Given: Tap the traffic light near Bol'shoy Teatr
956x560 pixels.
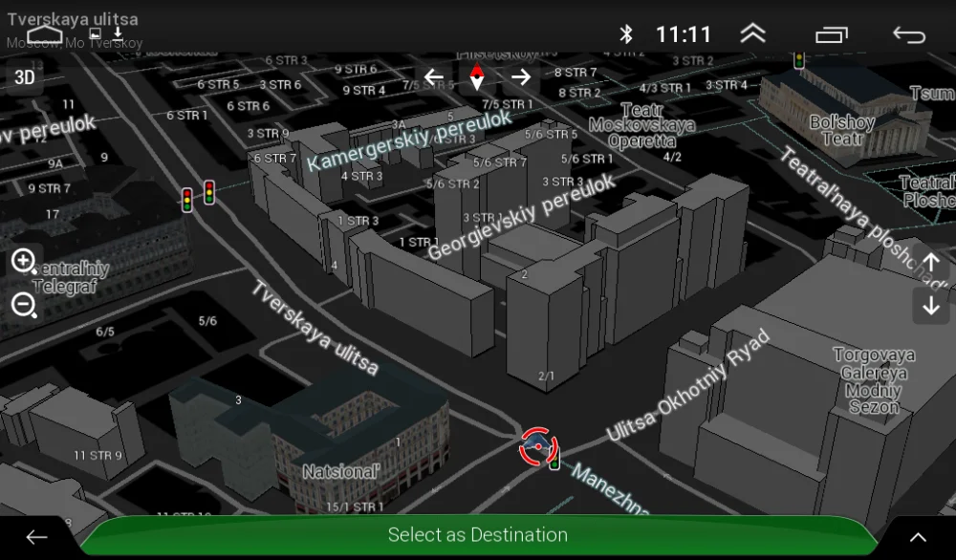Looking at the screenshot, I should click(x=798, y=59).
